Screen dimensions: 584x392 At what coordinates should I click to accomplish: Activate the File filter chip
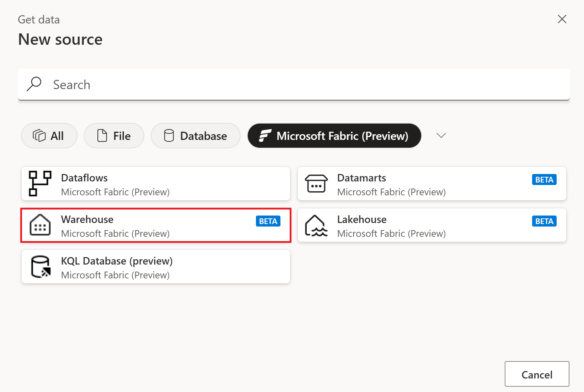coord(114,136)
